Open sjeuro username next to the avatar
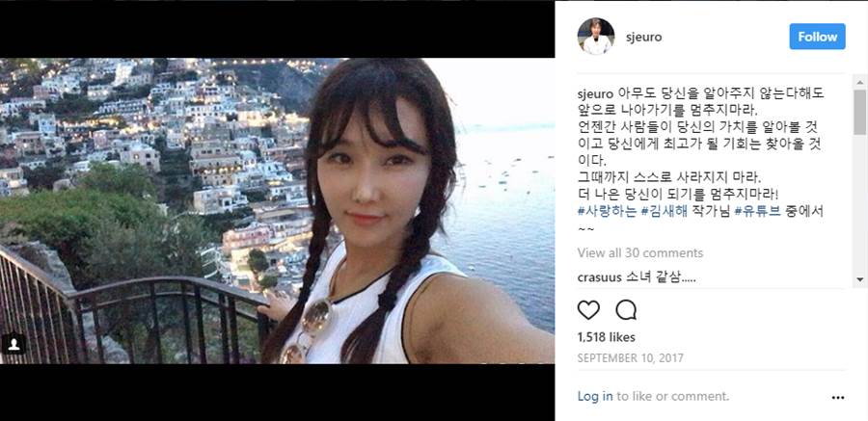 click(643, 37)
